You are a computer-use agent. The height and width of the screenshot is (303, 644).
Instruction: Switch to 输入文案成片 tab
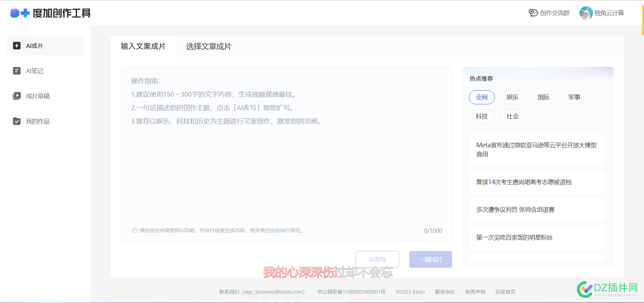click(x=143, y=46)
